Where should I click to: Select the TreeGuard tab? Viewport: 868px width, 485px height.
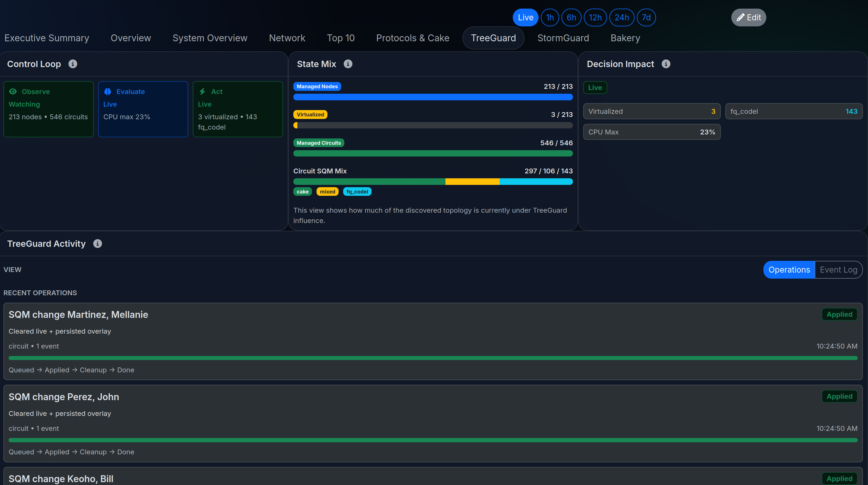click(x=493, y=38)
